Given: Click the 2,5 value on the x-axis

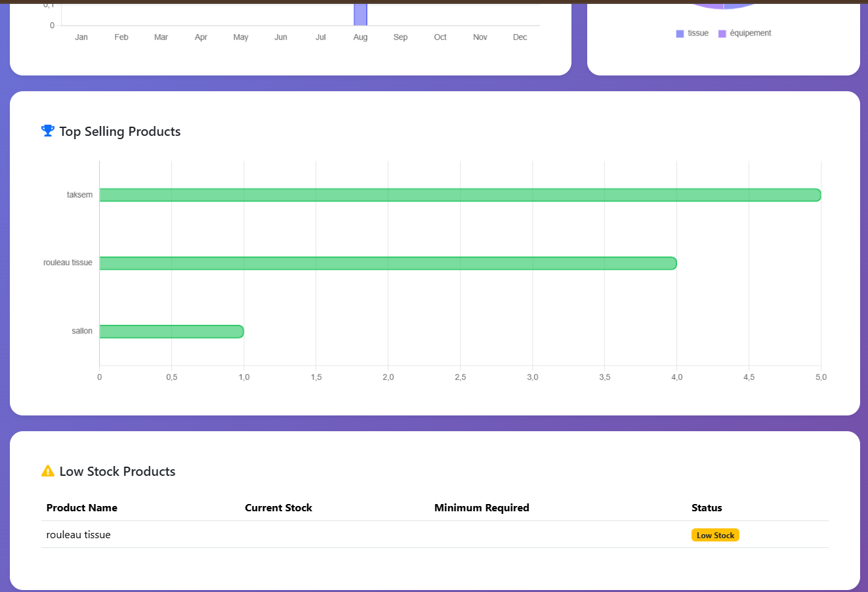Looking at the screenshot, I should (460, 377).
